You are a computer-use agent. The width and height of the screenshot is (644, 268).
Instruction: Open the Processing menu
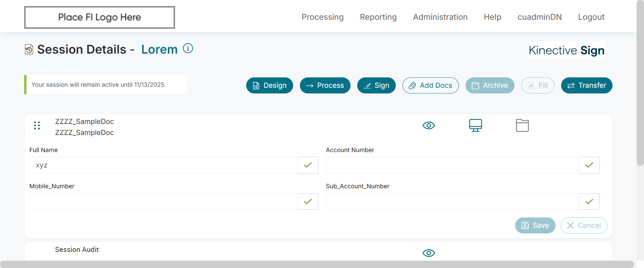pyautogui.click(x=322, y=17)
